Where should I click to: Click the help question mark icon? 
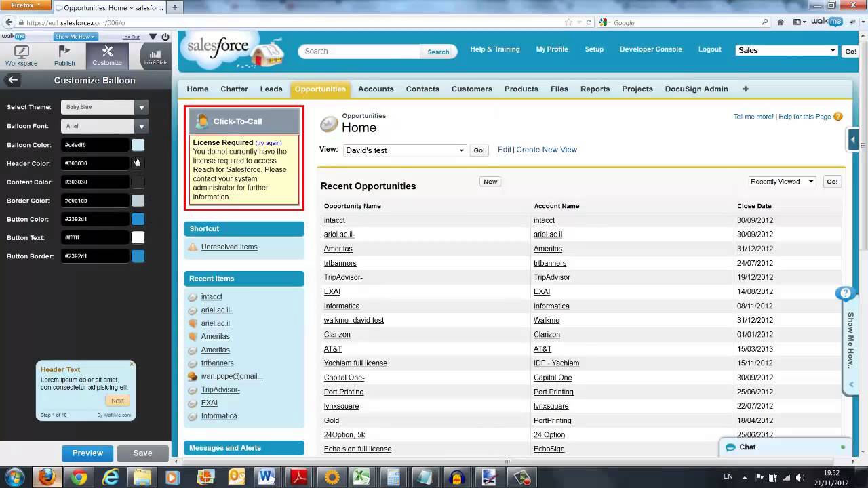point(837,116)
